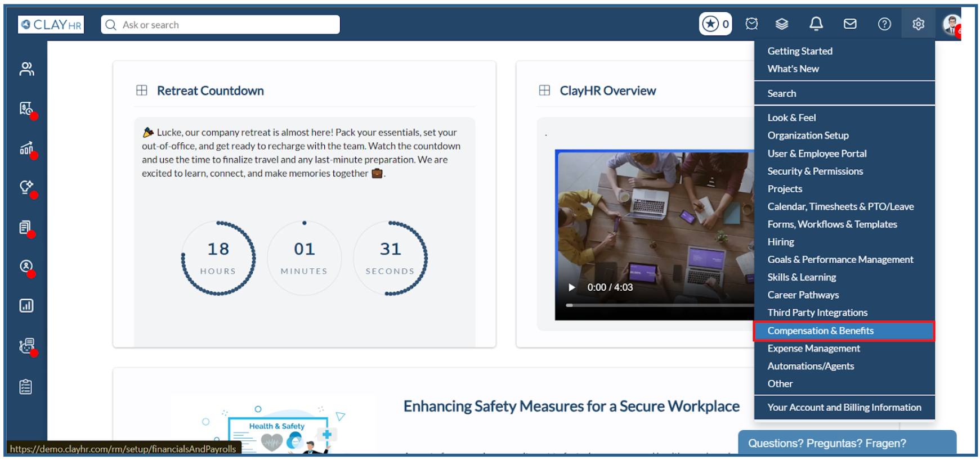
Task: Open User & Employee Portal
Action: 817,154
